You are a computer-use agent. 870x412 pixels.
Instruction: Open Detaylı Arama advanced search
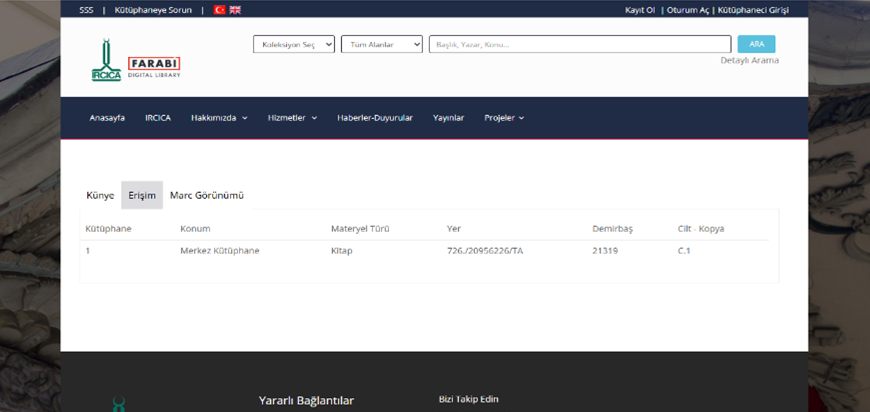[750, 60]
